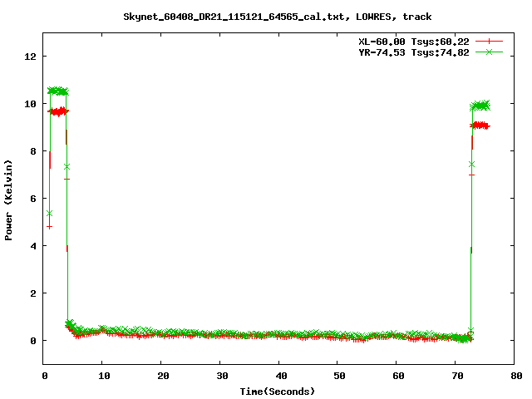532x399 pixels.
Task: Click the Power (Kelvin) axis label
Action: pyautogui.click(x=8, y=200)
